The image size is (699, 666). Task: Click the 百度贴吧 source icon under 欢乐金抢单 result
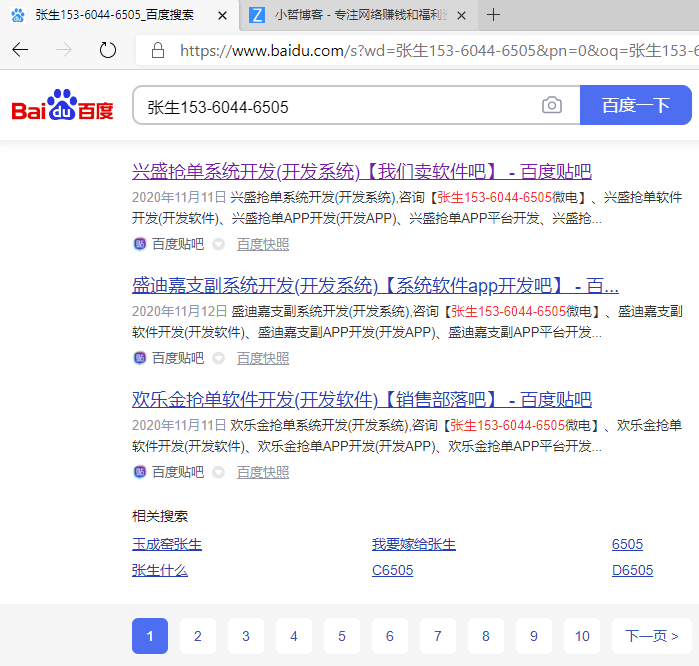click(140, 472)
